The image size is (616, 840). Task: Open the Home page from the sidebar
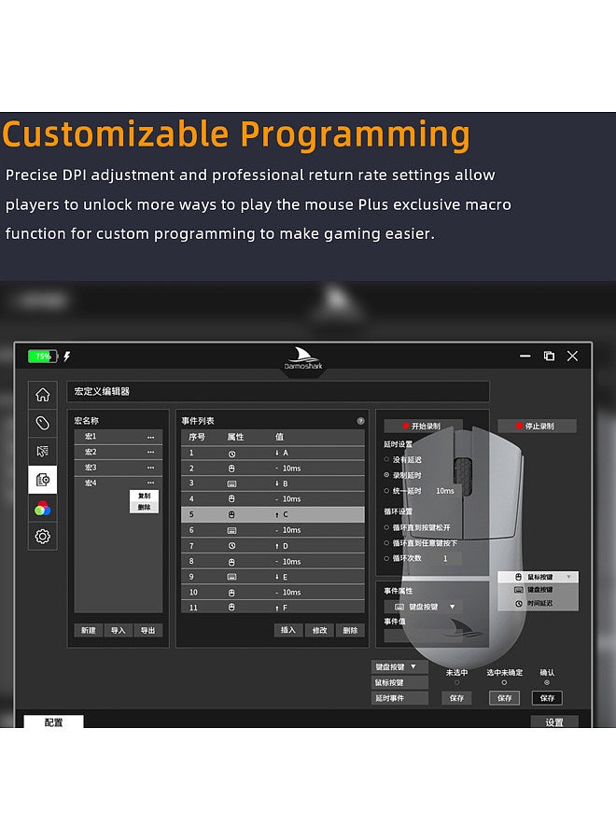point(43,394)
